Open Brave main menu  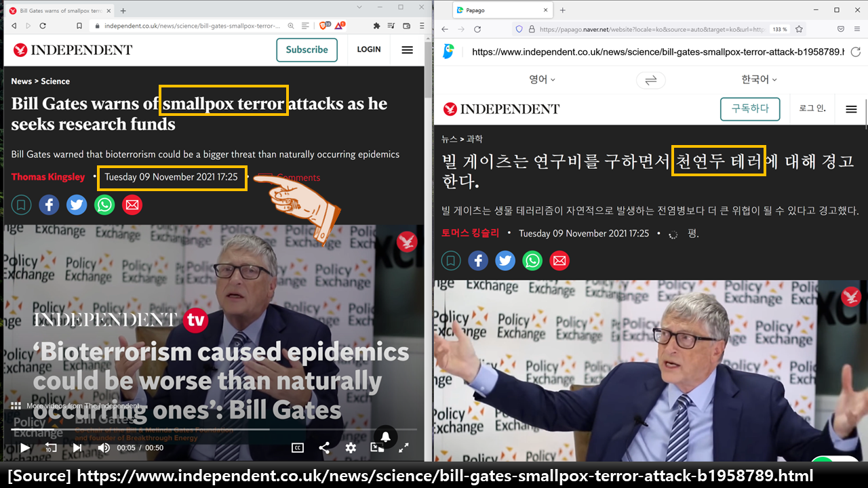(422, 26)
